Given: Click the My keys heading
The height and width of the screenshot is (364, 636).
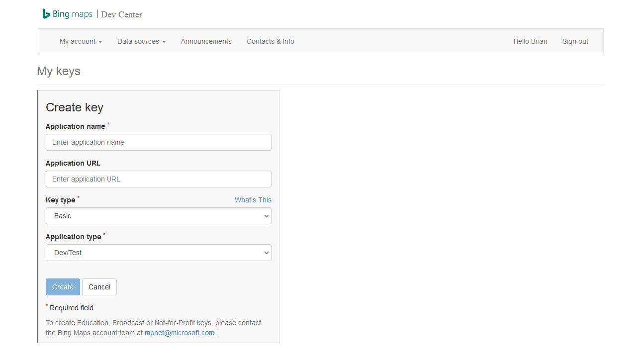Looking at the screenshot, I should pos(59,71).
